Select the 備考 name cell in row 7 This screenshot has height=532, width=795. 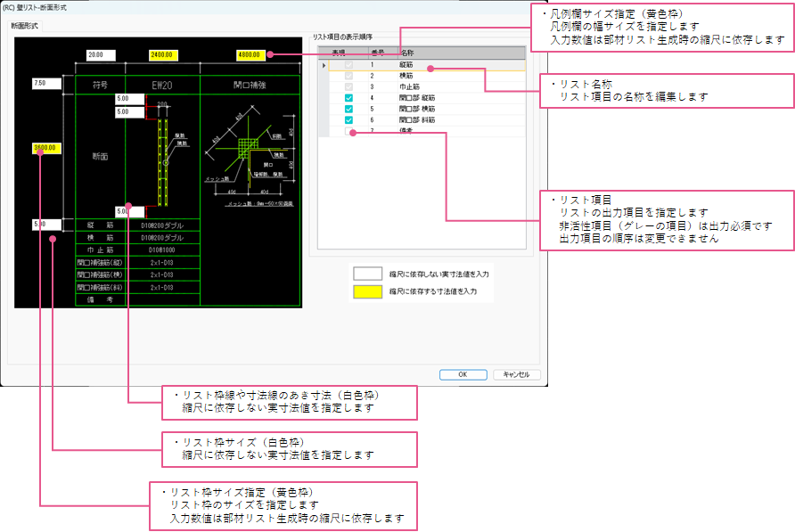[x=462, y=131]
